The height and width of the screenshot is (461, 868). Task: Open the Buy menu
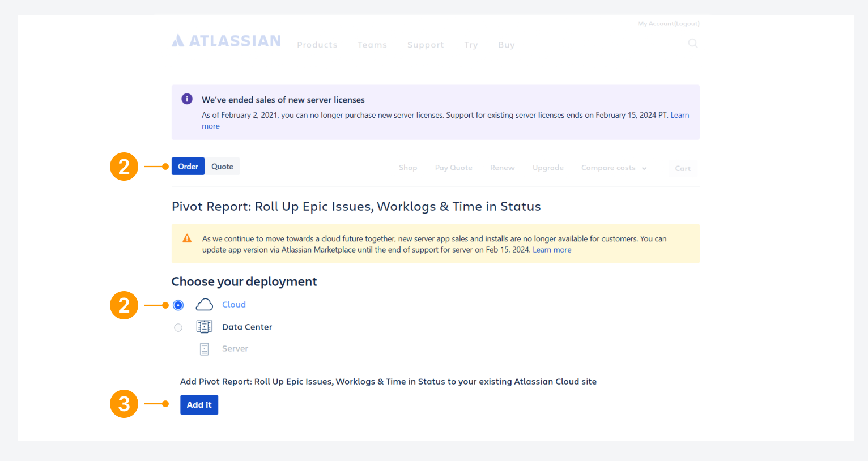(x=507, y=45)
